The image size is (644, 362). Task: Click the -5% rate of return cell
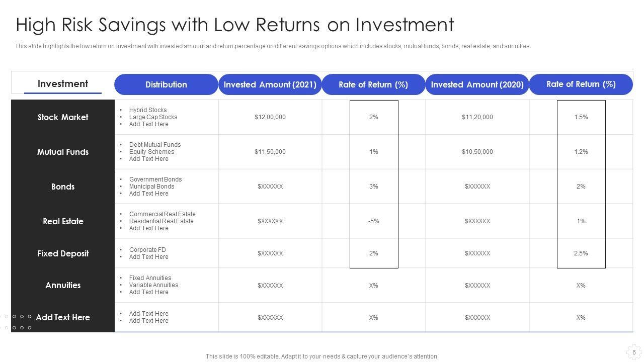tap(373, 221)
